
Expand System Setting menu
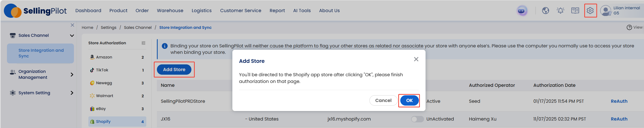(x=72, y=93)
